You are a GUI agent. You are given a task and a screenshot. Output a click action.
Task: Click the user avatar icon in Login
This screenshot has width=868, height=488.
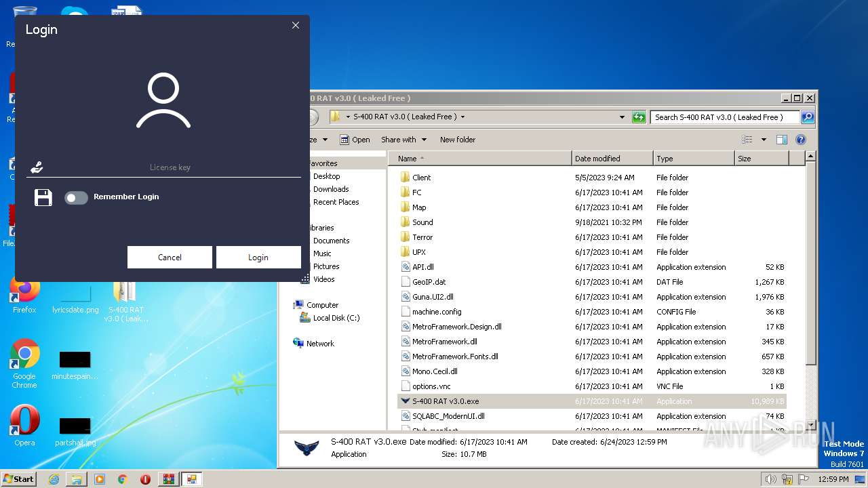[163, 101]
